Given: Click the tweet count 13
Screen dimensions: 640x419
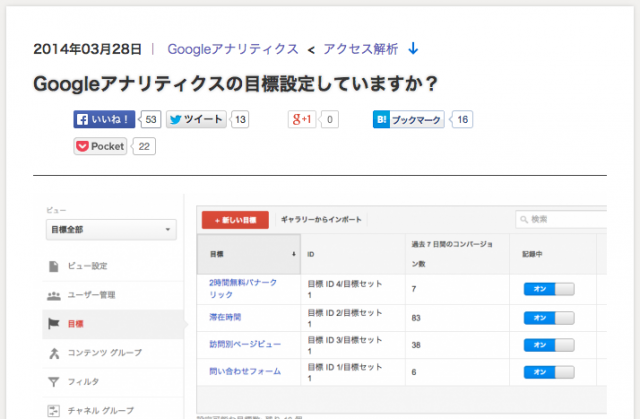Looking at the screenshot, I should [240, 119].
